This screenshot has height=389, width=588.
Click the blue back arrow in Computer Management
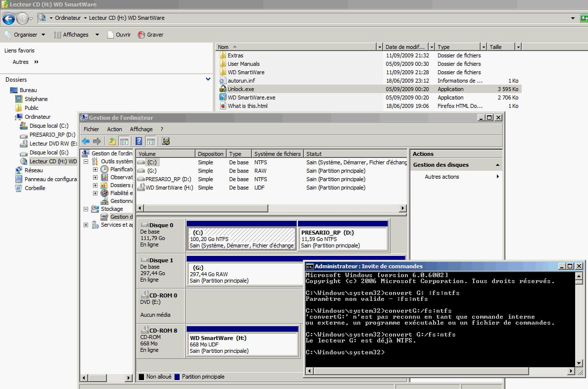click(86, 141)
